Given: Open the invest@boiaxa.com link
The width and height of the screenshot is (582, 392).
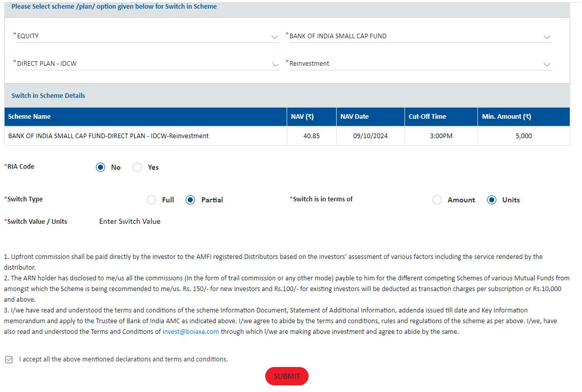Looking at the screenshot, I should [x=191, y=331].
